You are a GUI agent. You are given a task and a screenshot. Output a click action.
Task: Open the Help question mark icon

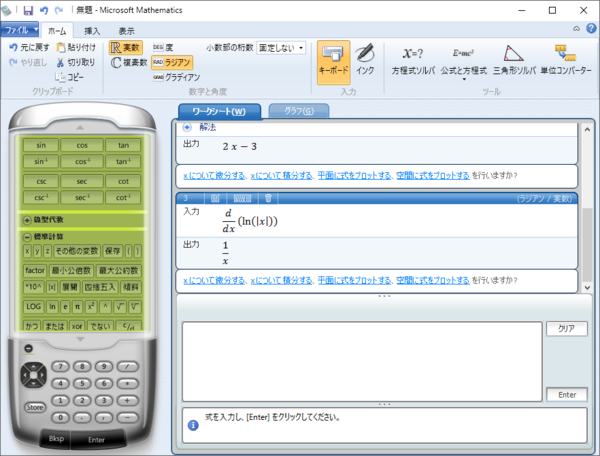tap(591, 28)
